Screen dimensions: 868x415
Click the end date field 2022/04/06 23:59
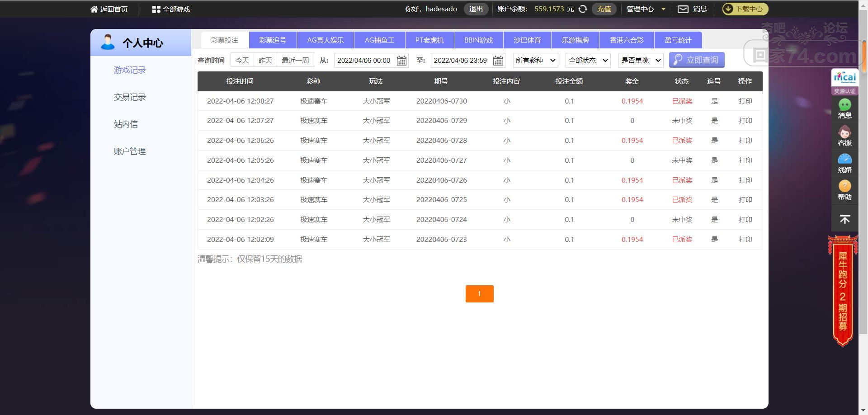tap(468, 61)
